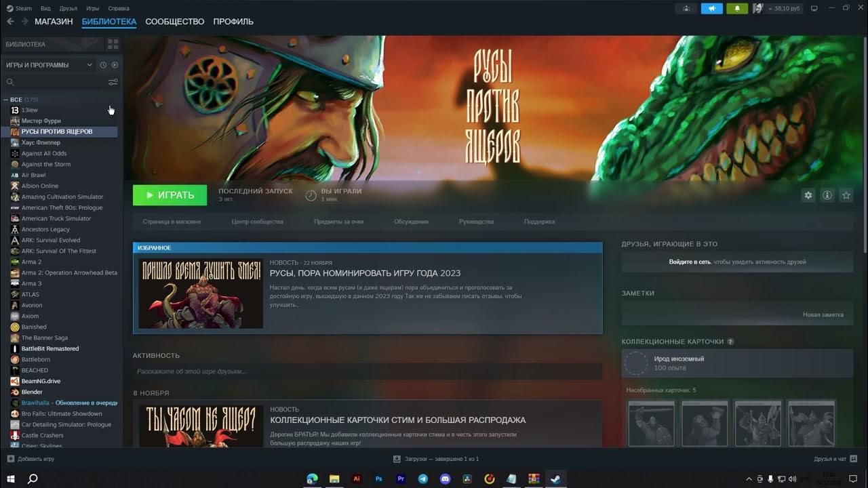Click activity field Расскажите об этой игре друзьям
Image resolution: width=868 pixels, height=488 pixels.
(x=368, y=371)
